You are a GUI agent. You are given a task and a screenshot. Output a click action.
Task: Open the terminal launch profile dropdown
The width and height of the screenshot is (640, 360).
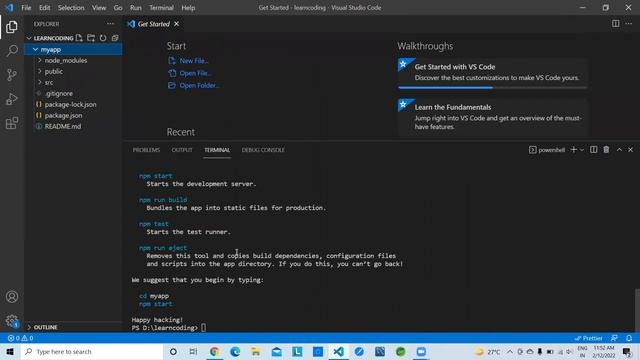pyautogui.click(x=582, y=150)
